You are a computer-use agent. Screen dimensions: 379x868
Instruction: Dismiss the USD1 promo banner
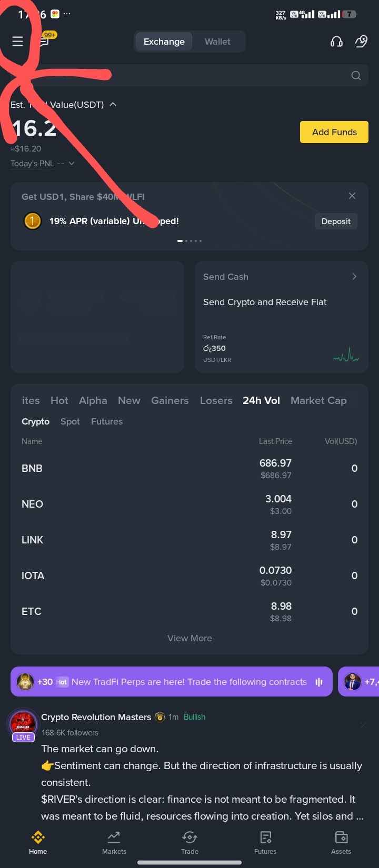pos(352,196)
